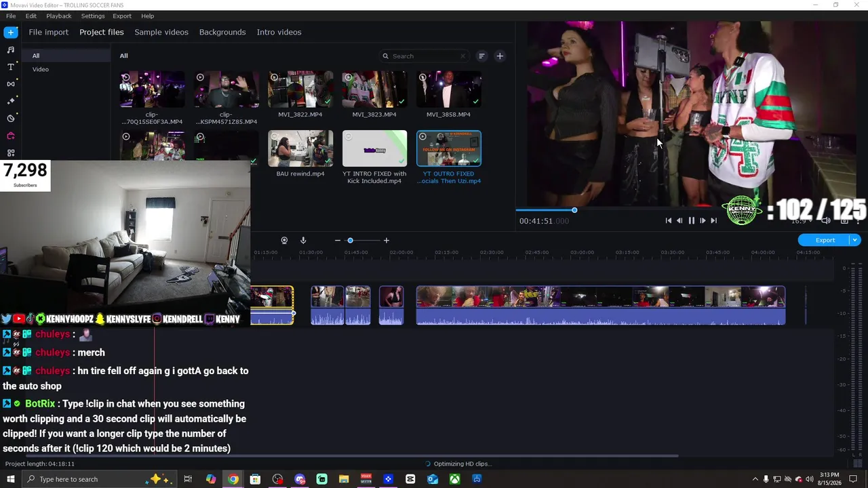The height and width of the screenshot is (488, 868).
Task: Jump to previous clip in player
Action: click(668, 220)
